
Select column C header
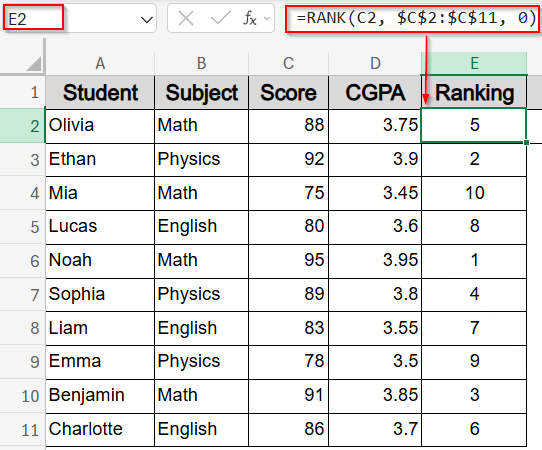[288, 63]
